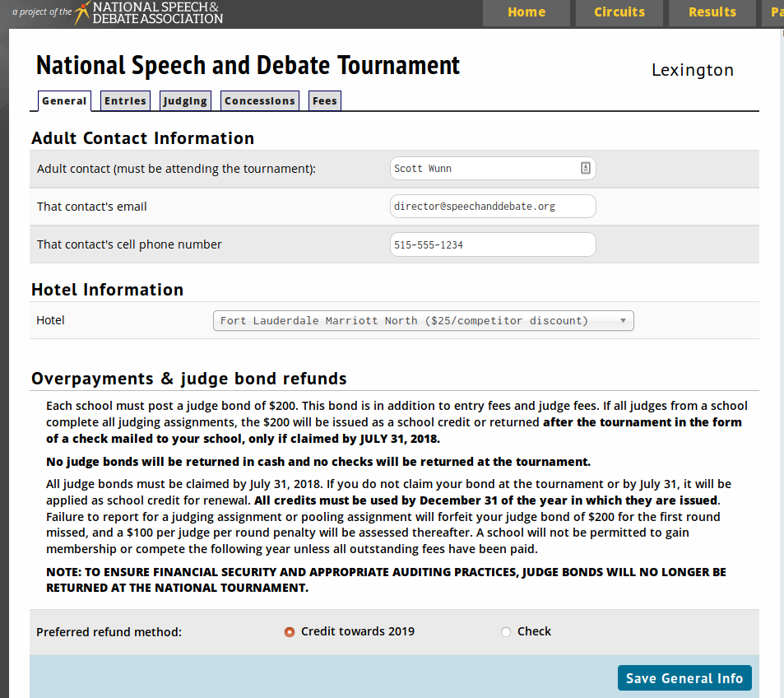
Task: Click the National Speech and Debate Tournament title
Action: click(x=248, y=65)
